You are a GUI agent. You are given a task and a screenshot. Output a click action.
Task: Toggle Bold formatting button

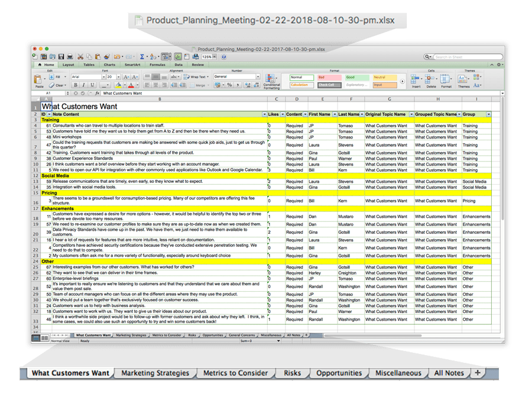(x=75, y=85)
